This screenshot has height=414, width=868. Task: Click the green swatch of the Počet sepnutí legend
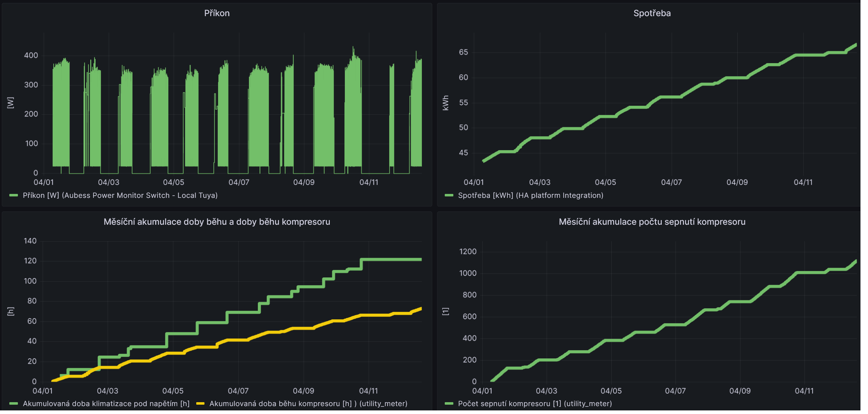coord(449,404)
